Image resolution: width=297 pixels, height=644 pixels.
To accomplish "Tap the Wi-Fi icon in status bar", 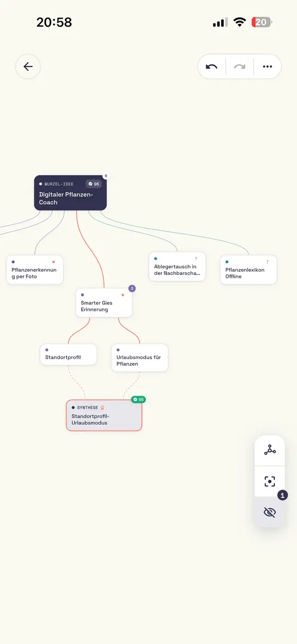I will pos(240,22).
